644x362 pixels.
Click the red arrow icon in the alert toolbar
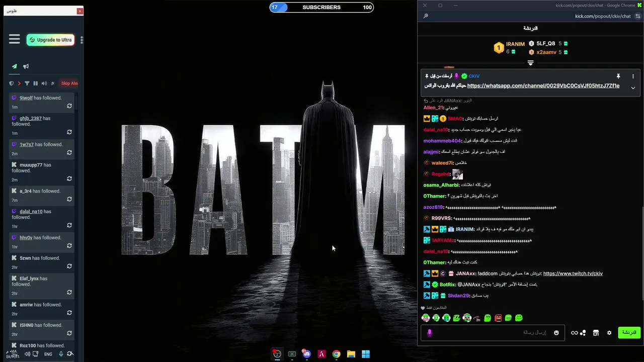(19, 83)
